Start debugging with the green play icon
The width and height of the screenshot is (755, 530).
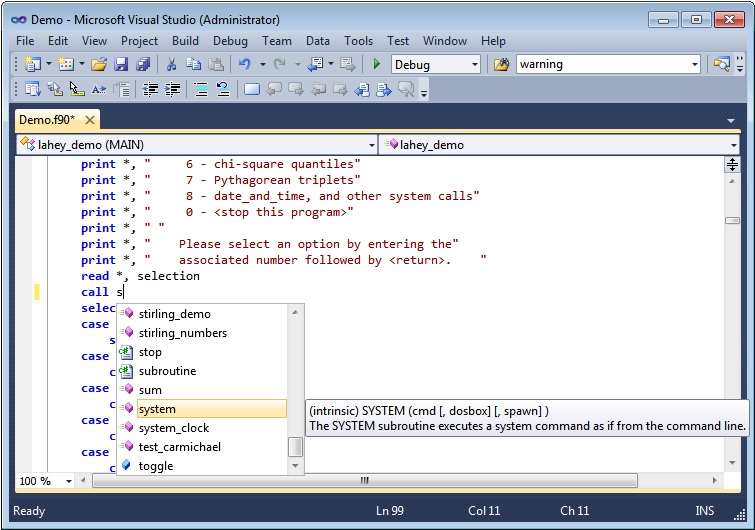tap(377, 64)
